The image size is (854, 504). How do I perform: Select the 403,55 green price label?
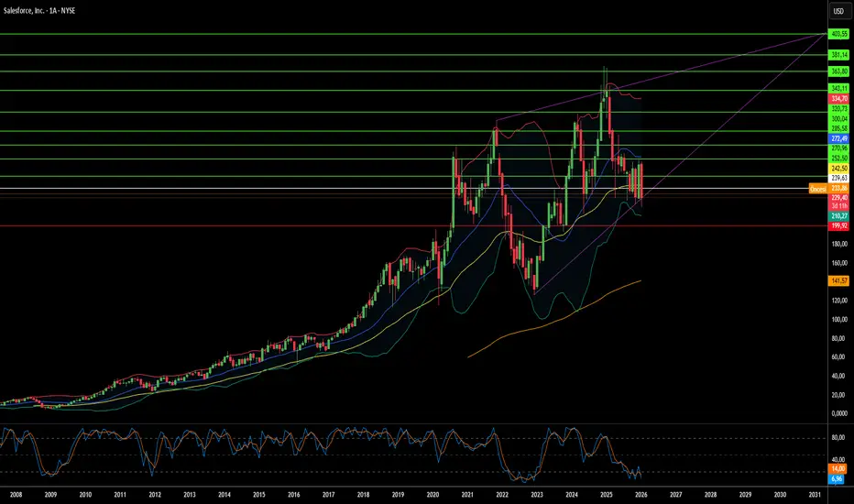click(838, 34)
